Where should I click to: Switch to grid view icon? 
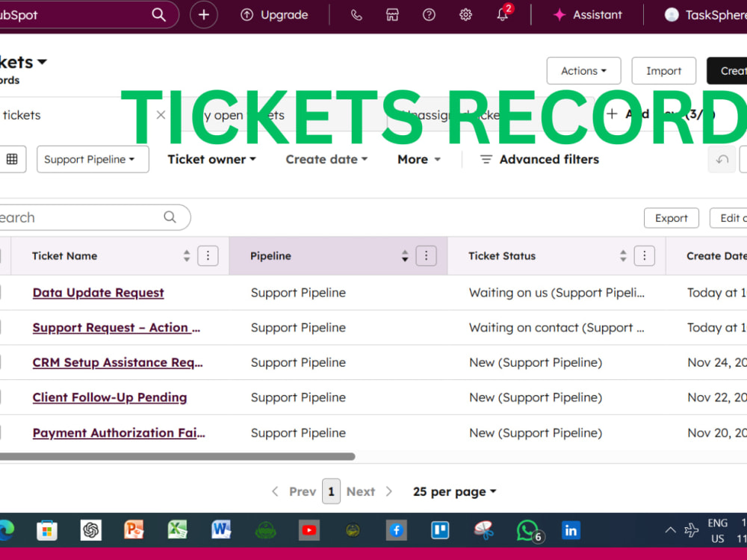tap(12, 159)
